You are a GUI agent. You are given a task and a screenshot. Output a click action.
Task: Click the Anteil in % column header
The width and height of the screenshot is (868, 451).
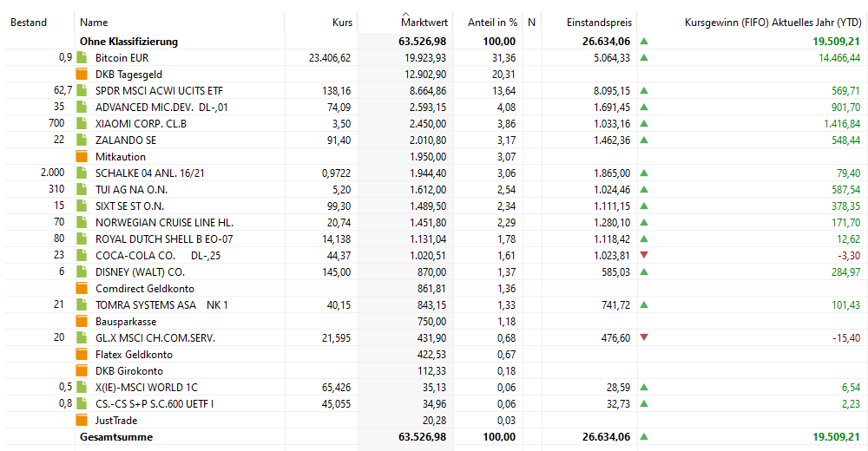492,23
